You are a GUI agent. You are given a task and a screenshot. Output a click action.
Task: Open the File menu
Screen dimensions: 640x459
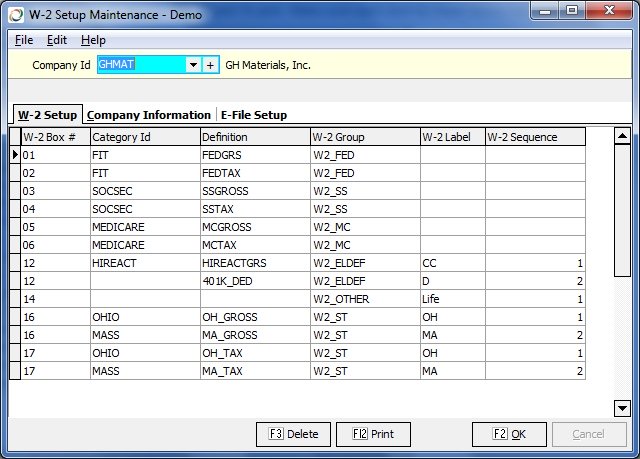[x=24, y=40]
